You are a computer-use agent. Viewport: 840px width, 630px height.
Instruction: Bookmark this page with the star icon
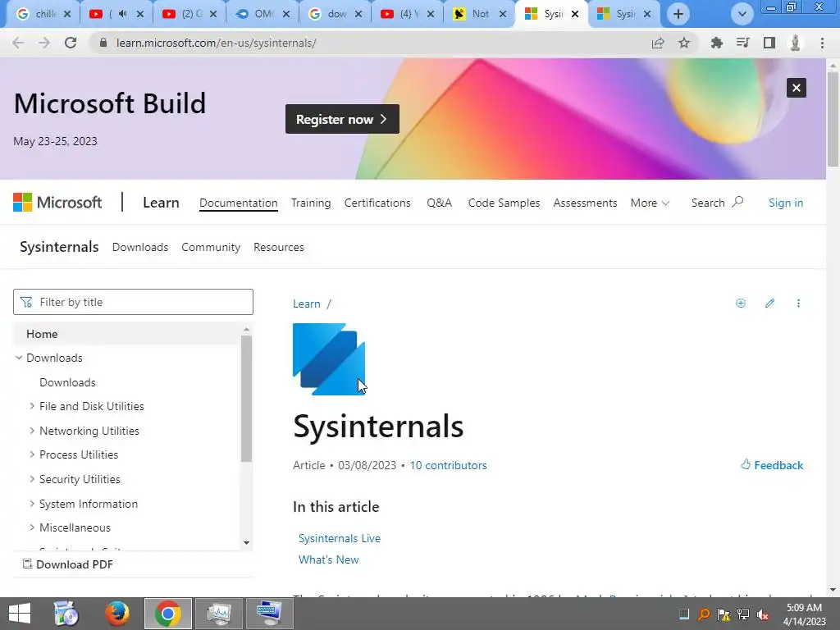click(684, 43)
